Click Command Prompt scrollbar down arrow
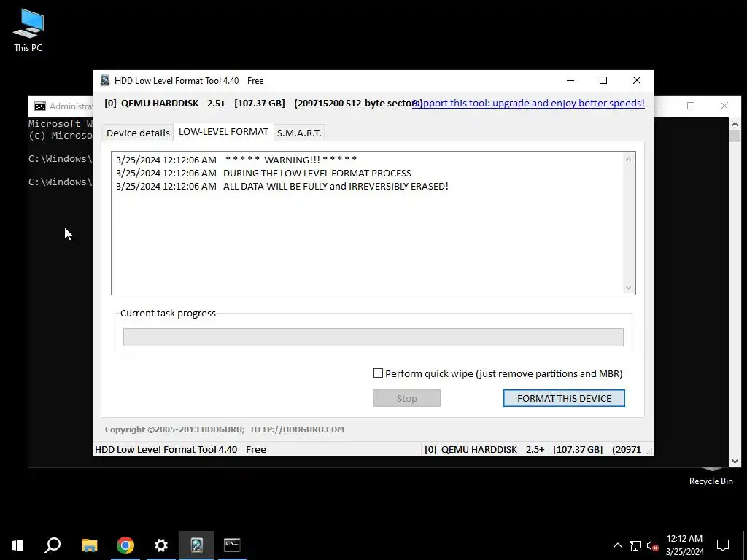 [735, 461]
